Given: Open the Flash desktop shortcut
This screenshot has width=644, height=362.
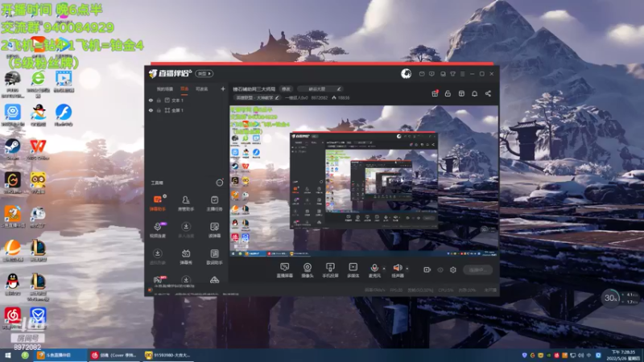Looking at the screenshot, I should click(x=64, y=114).
